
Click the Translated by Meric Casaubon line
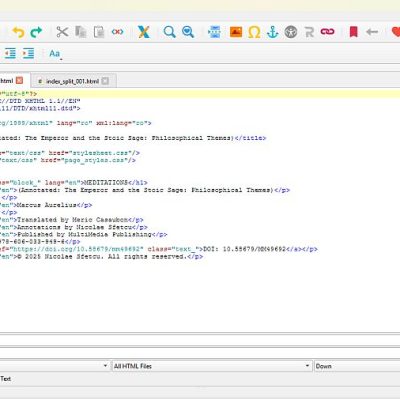[x=72, y=220]
